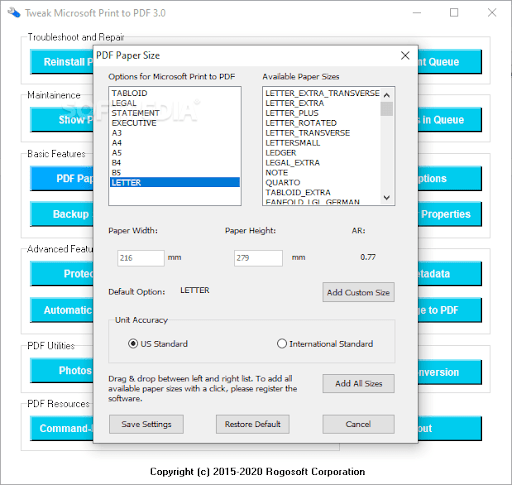Click Protec... button in Advanced Features
The width and height of the screenshot is (512, 485).
pyautogui.click(x=62, y=274)
